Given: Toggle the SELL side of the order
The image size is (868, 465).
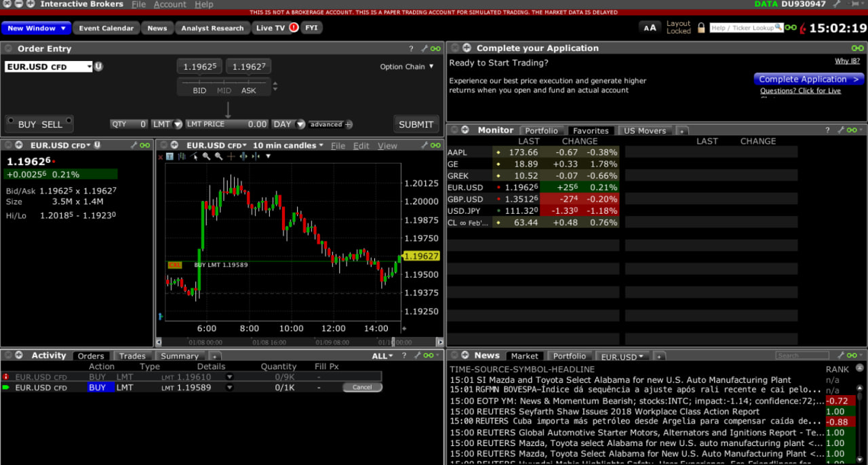Looking at the screenshot, I should tap(52, 124).
